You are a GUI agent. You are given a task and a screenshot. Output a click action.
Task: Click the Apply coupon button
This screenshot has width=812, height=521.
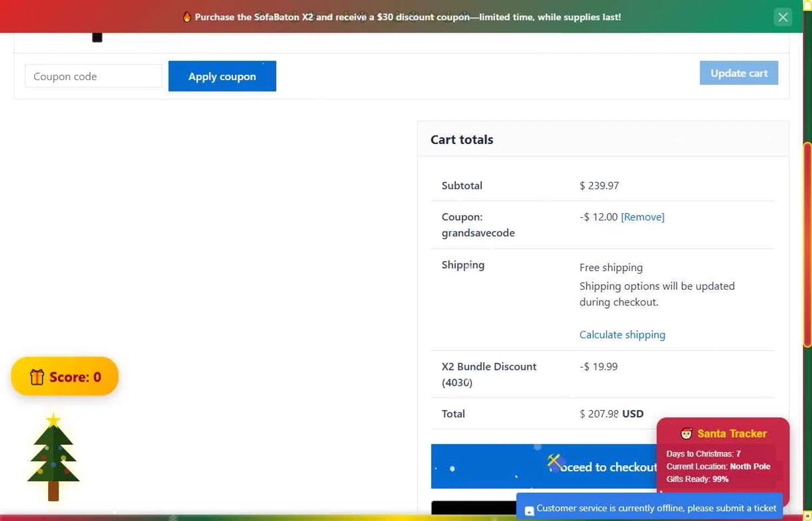(x=222, y=76)
